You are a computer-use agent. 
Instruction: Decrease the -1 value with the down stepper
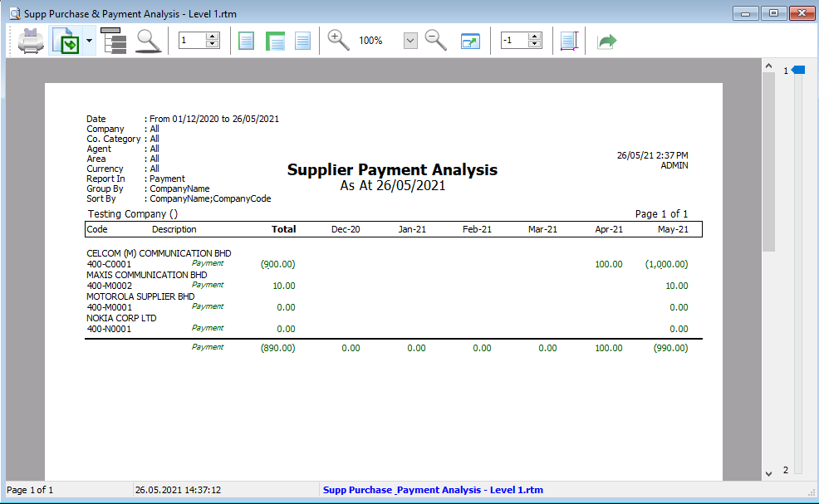[534, 44]
